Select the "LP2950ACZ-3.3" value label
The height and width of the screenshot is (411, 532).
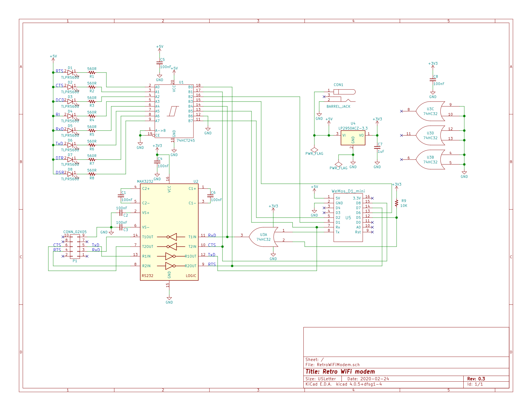(353, 128)
